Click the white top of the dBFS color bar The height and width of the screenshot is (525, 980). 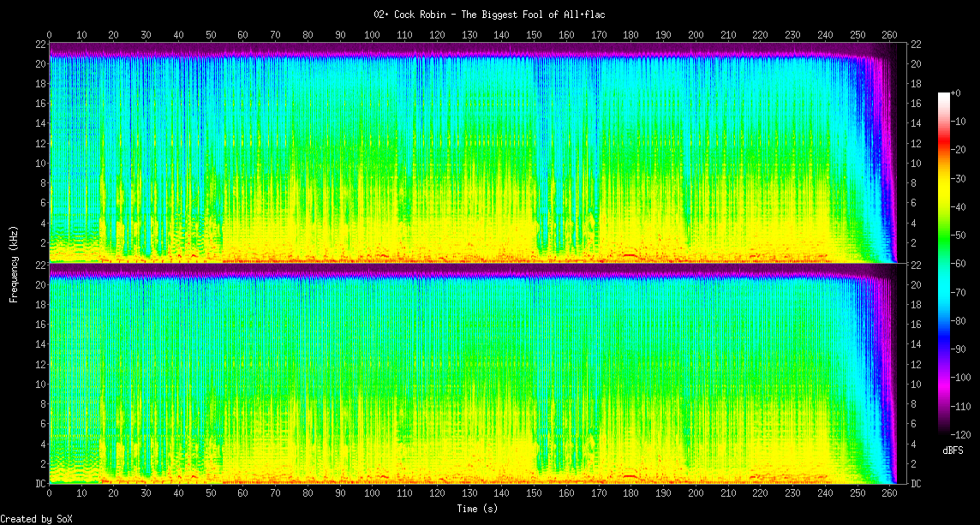pos(944,94)
